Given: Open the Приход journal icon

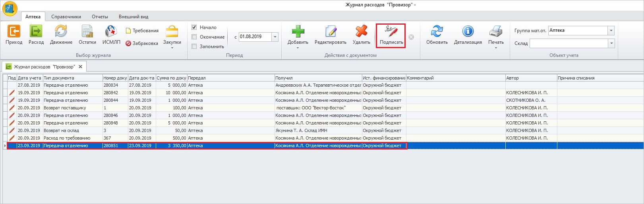Looking at the screenshot, I should pyautogui.click(x=14, y=32).
